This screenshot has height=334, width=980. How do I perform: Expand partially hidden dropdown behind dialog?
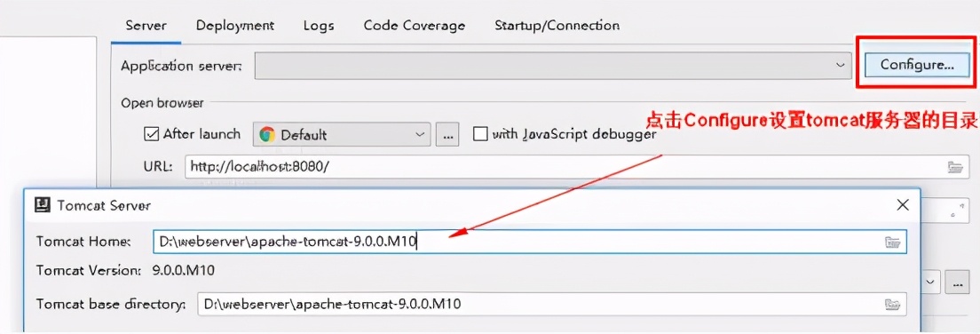click(x=929, y=282)
